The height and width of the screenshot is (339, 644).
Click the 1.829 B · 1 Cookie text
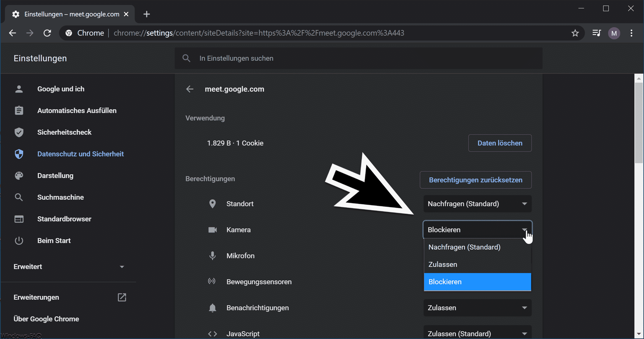click(235, 143)
